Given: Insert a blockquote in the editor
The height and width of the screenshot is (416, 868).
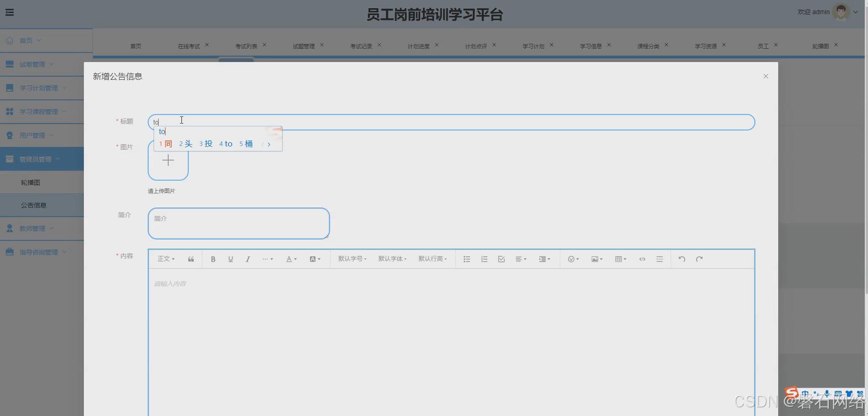Looking at the screenshot, I should point(191,259).
